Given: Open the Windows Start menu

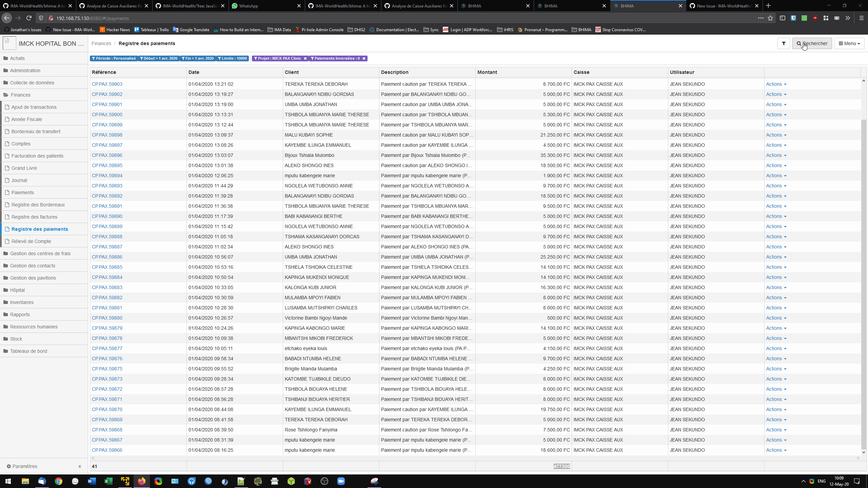Looking at the screenshot, I should (x=7, y=481).
